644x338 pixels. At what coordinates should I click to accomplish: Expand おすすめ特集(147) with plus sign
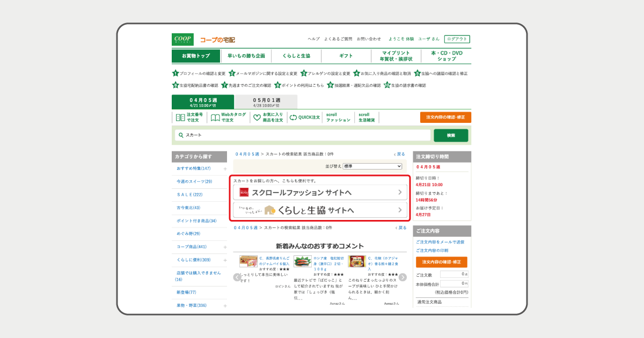(x=225, y=169)
